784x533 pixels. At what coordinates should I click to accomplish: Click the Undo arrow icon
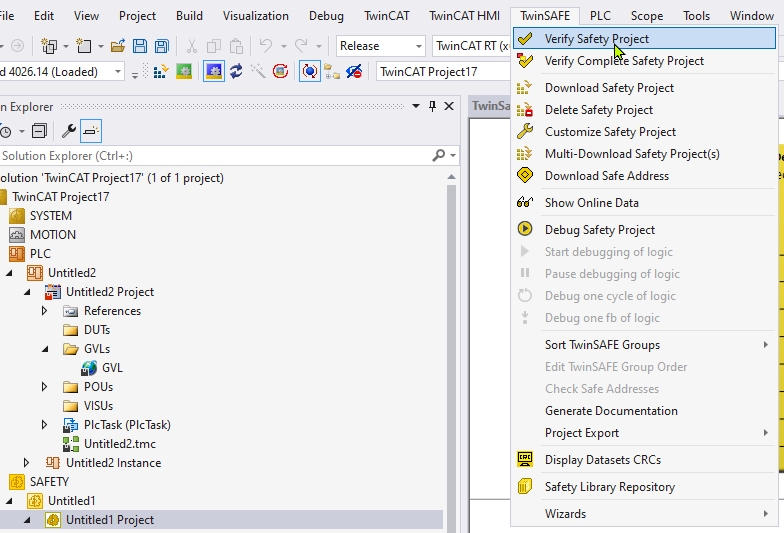266,46
